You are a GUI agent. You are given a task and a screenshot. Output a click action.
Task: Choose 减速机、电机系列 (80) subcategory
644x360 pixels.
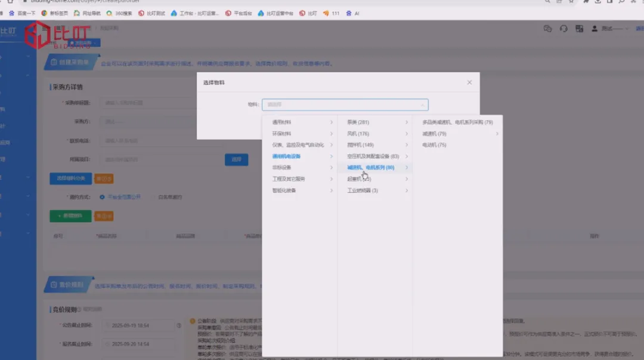[x=370, y=167]
